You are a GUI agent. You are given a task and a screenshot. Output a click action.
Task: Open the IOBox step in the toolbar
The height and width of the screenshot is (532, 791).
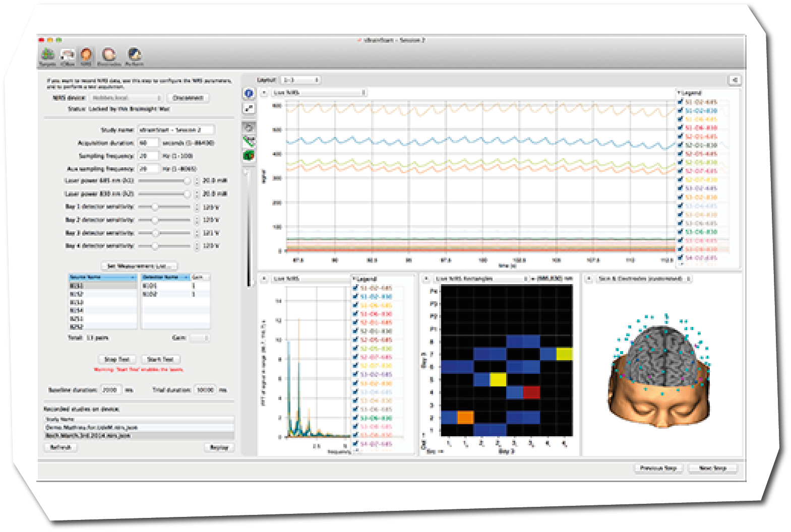point(68,57)
